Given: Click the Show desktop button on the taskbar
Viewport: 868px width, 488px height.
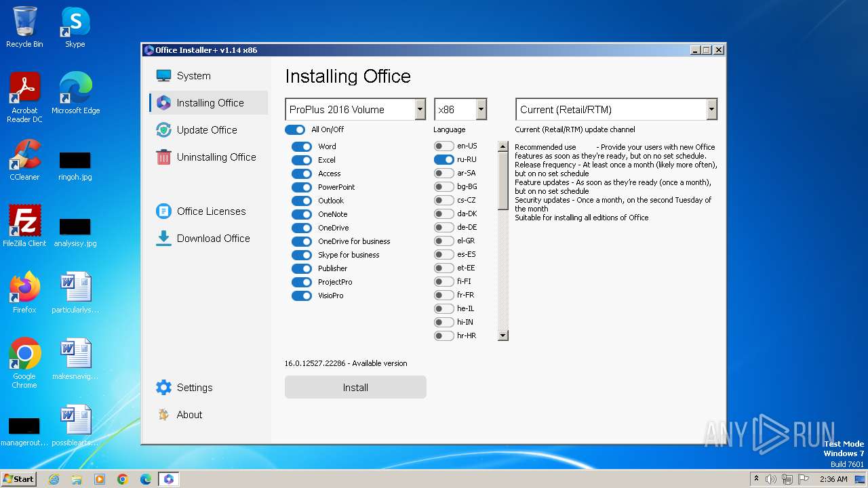Looking at the screenshot, I should 861,479.
